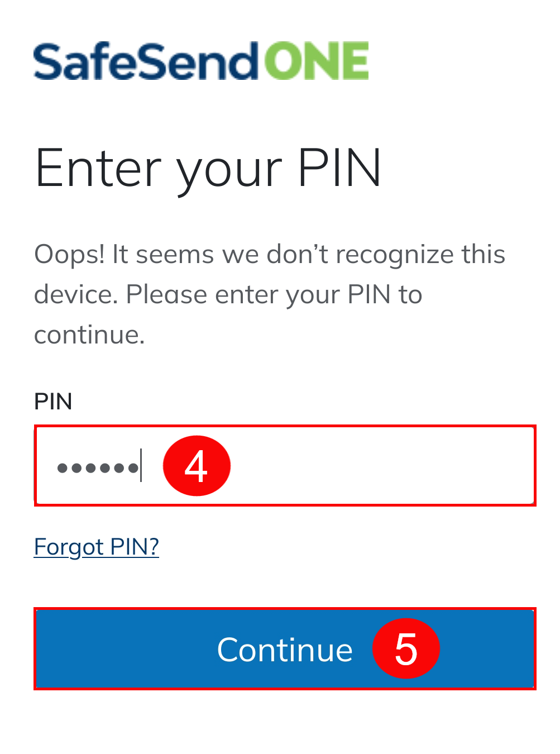This screenshot has height=754, width=560.
Task: Click the word Forgot in the link
Action: coord(69,546)
